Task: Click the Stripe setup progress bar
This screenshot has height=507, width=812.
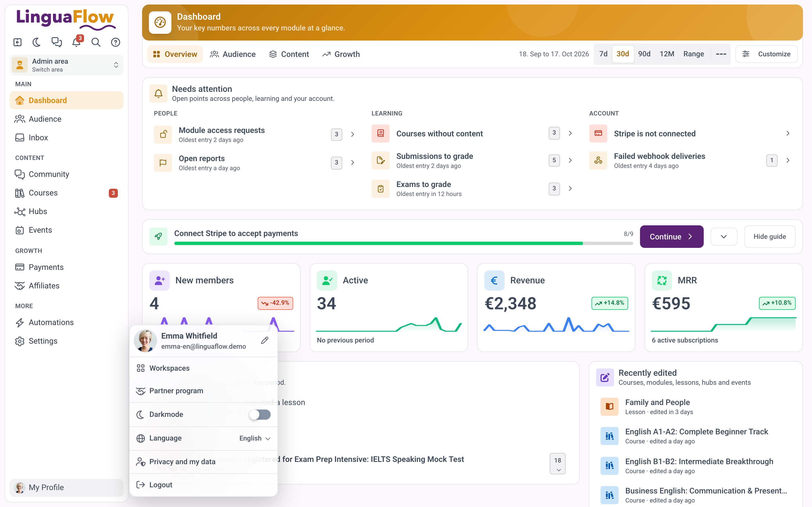Action: click(403, 243)
